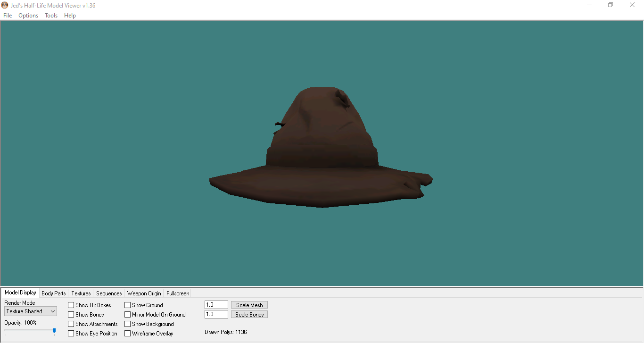Close the model viewer window
The height and width of the screenshot is (343, 644).
[632, 5]
